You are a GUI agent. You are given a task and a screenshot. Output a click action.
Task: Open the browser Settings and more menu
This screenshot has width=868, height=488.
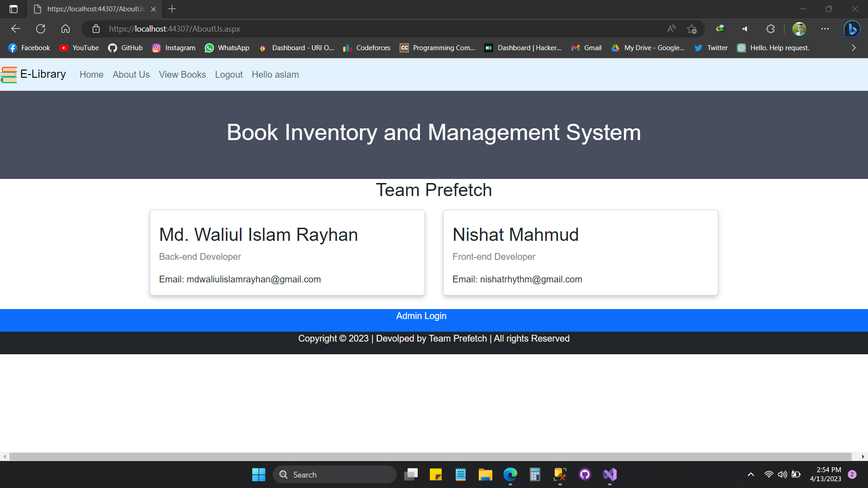coord(825,28)
